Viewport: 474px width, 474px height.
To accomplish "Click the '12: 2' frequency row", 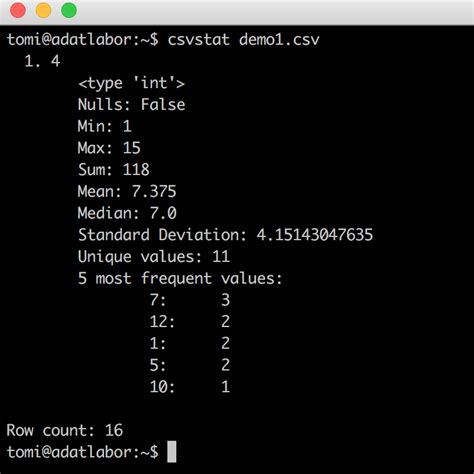I will tap(190, 322).
